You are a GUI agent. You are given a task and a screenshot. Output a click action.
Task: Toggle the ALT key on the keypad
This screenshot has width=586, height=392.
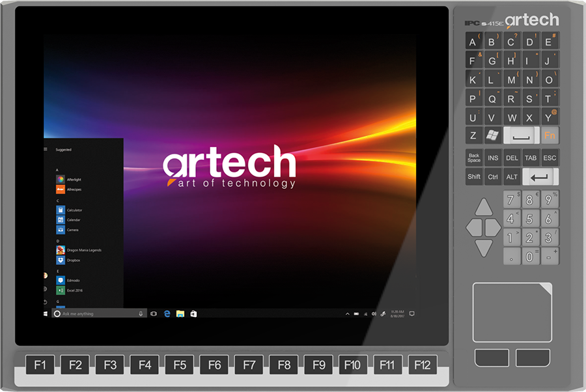click(x=512, y=176)
